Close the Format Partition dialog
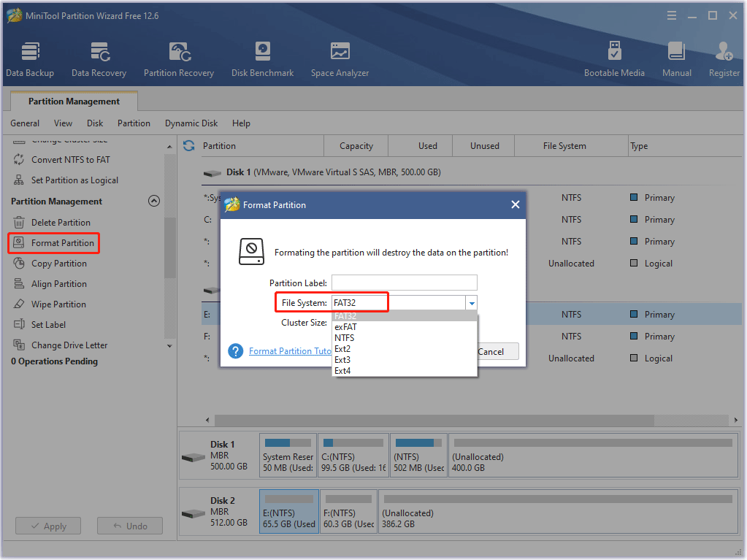Image resolution: width=747 pixels, height=560 pixels. click(516, 205)
